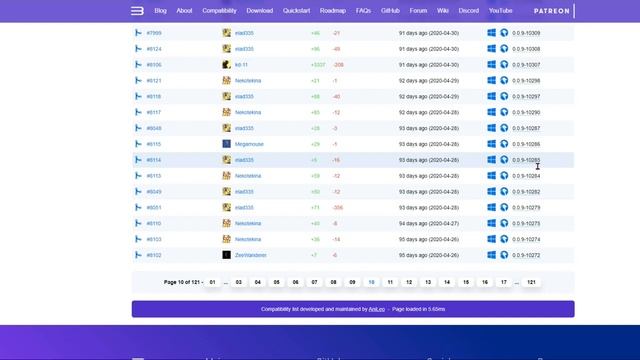The image size is (640, 360).
Task: Open the FAQs page
Action: pyautogui.click(x=363, y=11)
